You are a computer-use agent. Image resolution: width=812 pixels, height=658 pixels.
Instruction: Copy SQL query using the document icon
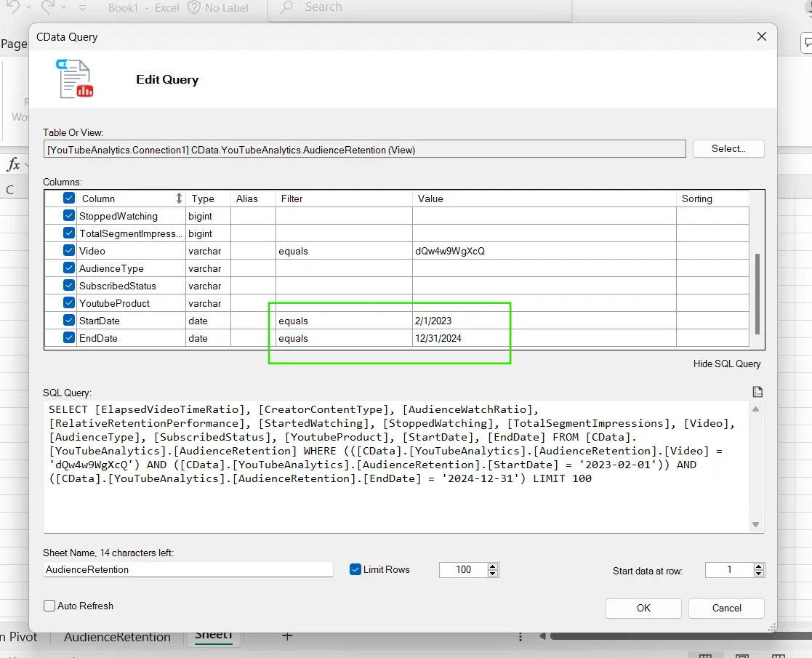tap(757, 392)
